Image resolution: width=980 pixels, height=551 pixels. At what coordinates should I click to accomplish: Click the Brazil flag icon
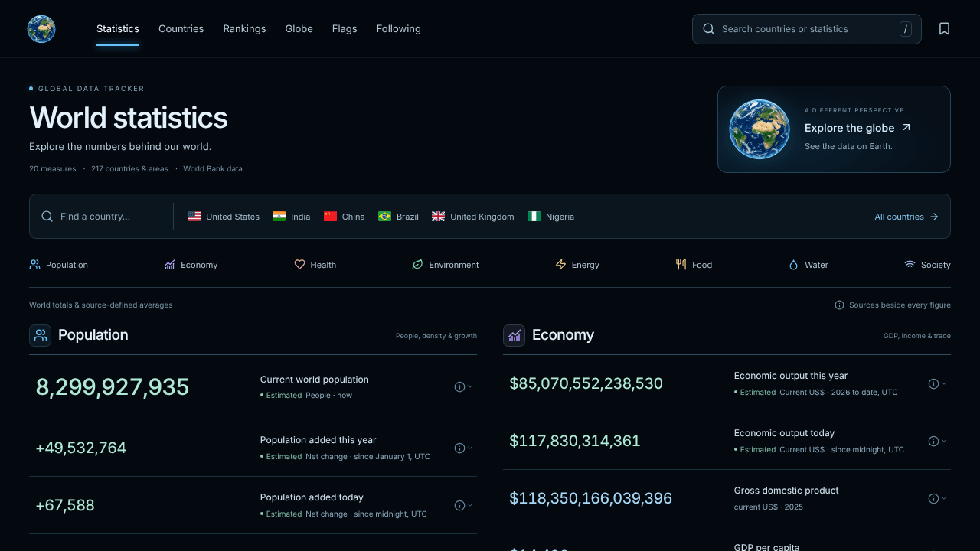pyautogui.click(x=384, y=217)
